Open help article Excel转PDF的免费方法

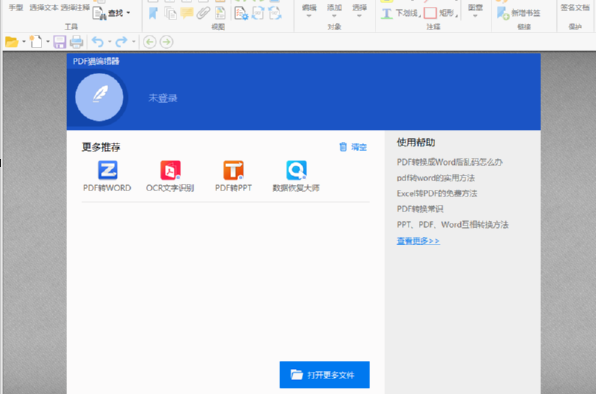[437, 193]
